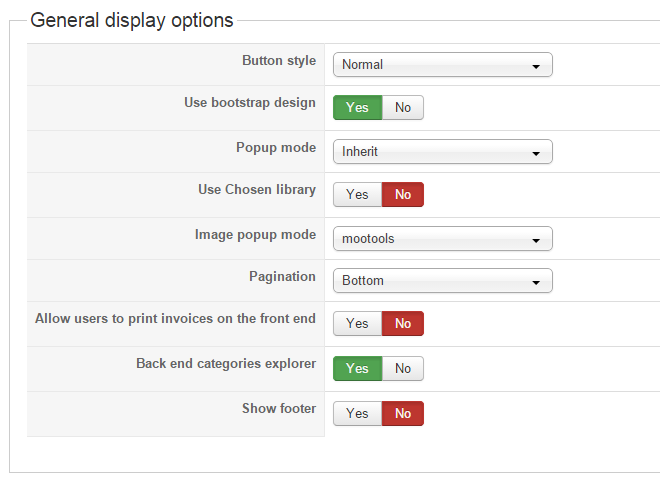Disable Back end categories explorer with No

pos(403,369)
